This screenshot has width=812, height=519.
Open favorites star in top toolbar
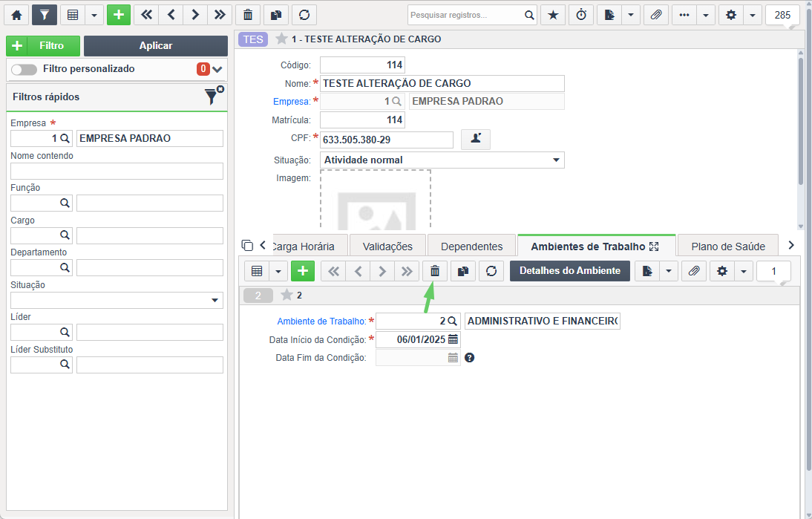click(x=553, y=15)
